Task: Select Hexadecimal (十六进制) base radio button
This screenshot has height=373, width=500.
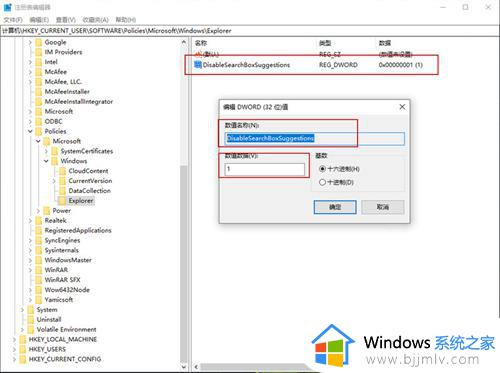Action: point(322,169)
